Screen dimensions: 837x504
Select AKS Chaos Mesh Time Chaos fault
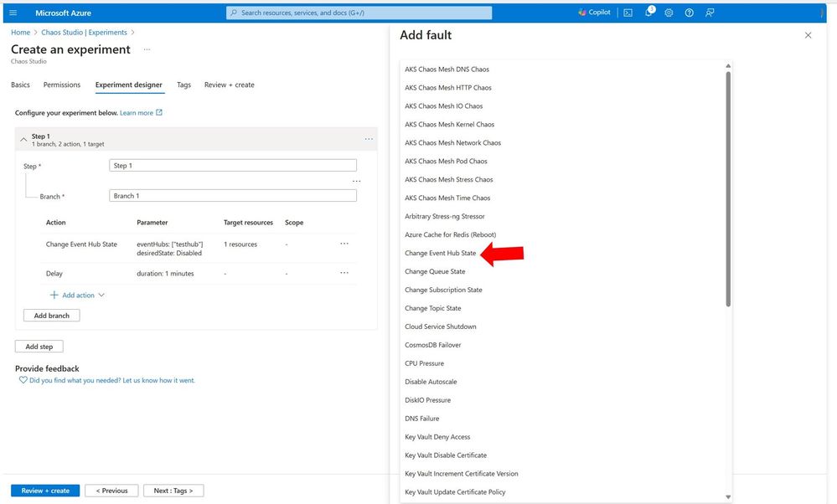pyautogui.click(x=447, y=198)
